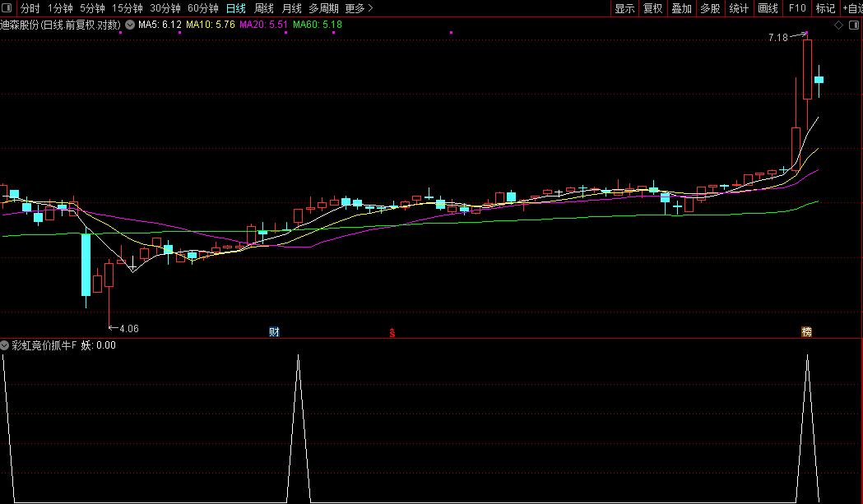Click the 统计 statistics button
This screenshot has height=504, width=863.
739,8
